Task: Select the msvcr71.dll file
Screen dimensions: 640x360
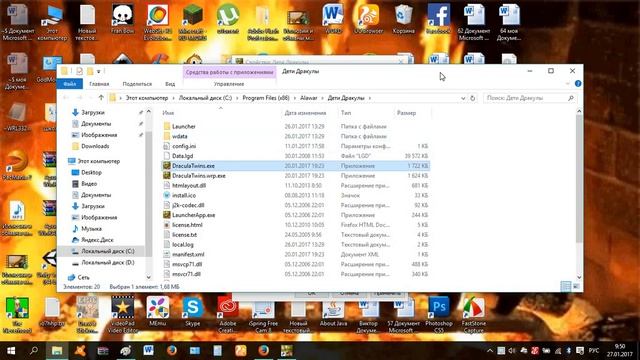Action: [x=186, y=274]
